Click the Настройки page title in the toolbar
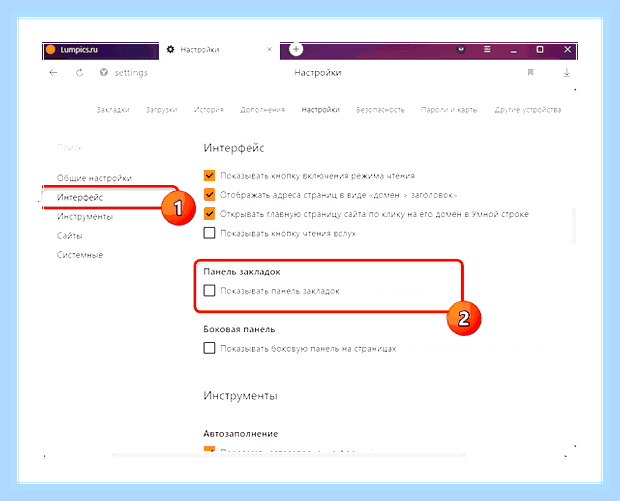Image resolution: width=620 pixels, height=501 pixels. pos(318,73)
